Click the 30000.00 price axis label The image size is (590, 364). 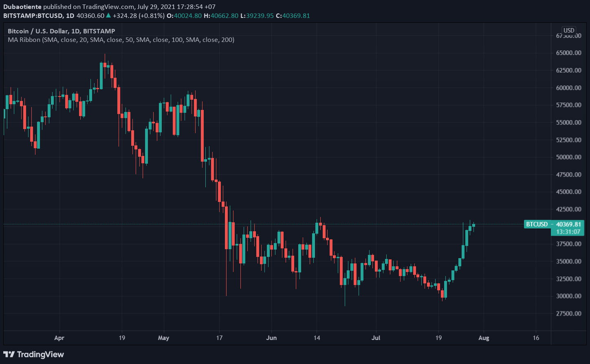click(x=569, y=296)
